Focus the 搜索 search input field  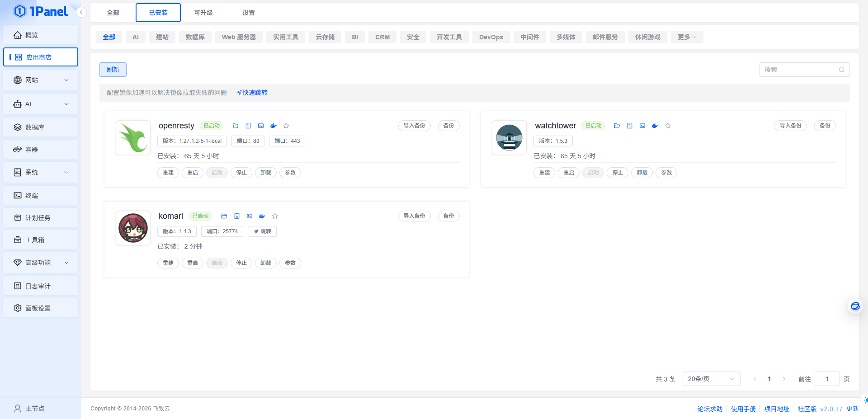(x=798, y=70)
